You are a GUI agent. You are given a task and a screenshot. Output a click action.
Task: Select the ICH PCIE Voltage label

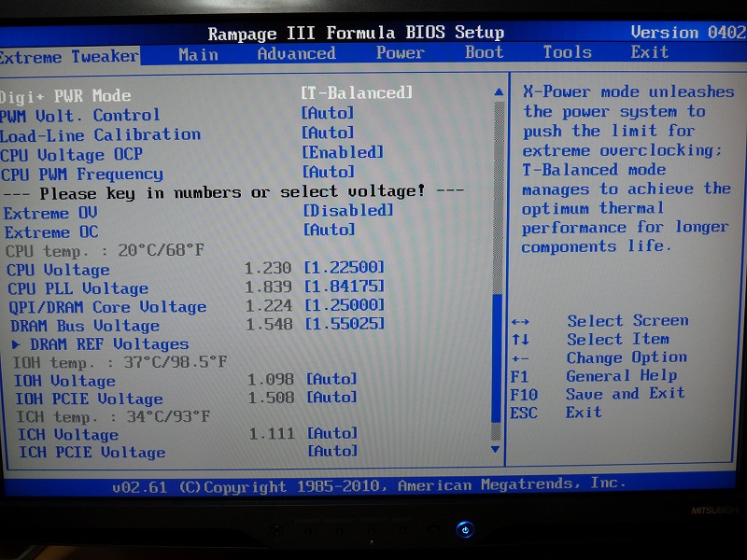click(92, 452)
